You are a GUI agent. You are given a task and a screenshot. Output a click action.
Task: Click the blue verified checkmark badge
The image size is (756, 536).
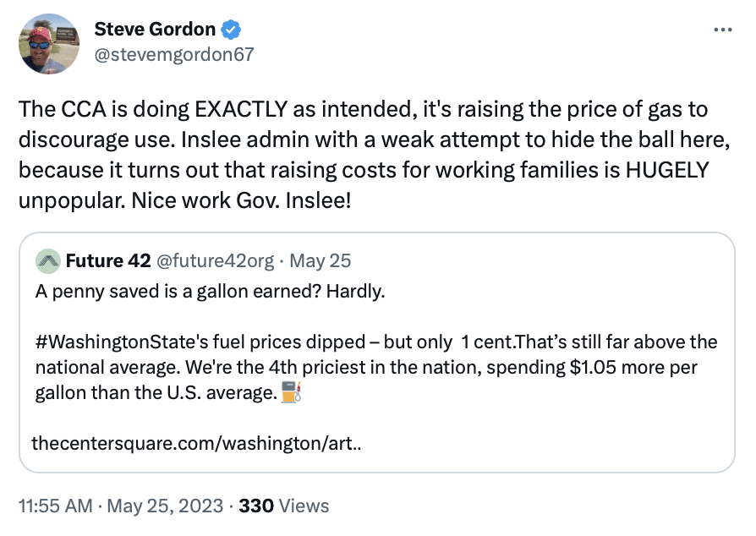[231, 30]
